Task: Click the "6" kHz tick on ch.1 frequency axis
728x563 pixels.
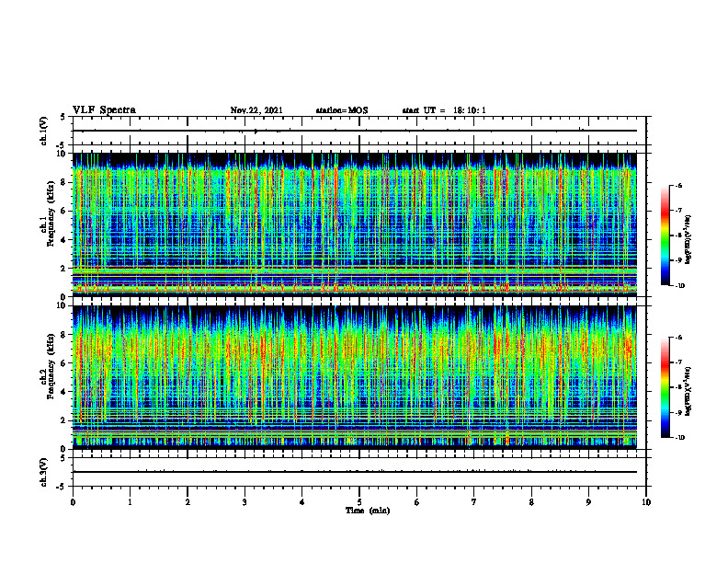Action: [x=63, y=212]
